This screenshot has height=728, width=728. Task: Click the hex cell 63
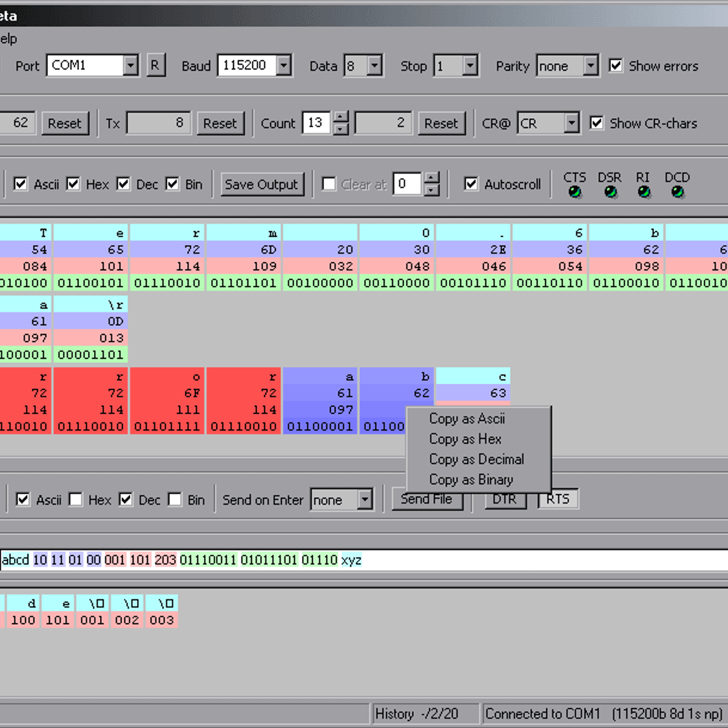(x=473, y=393)
